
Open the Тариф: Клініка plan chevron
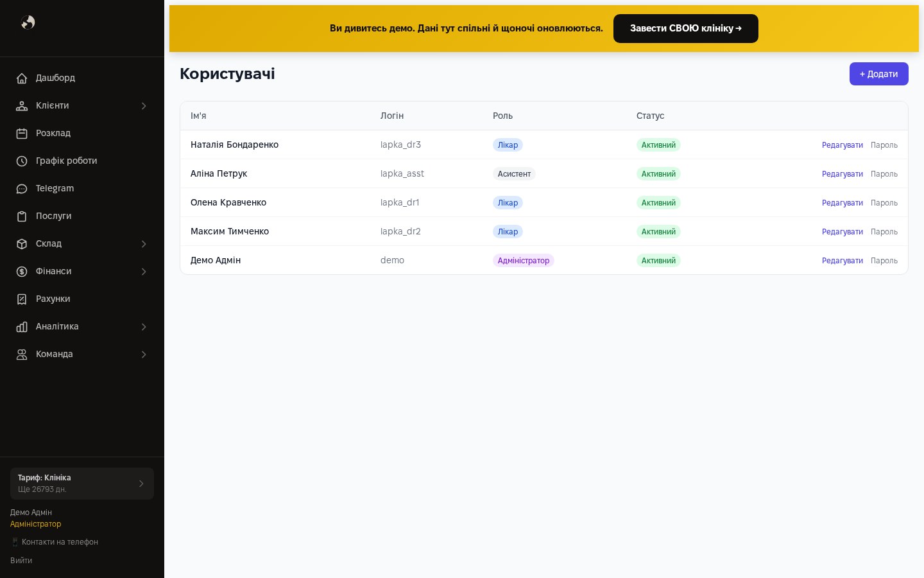click(x=141, y=484)
